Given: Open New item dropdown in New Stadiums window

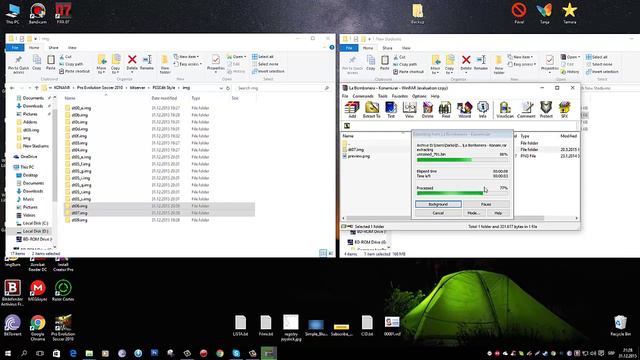Looking at the screenshot, I should (x=520, y=57).
